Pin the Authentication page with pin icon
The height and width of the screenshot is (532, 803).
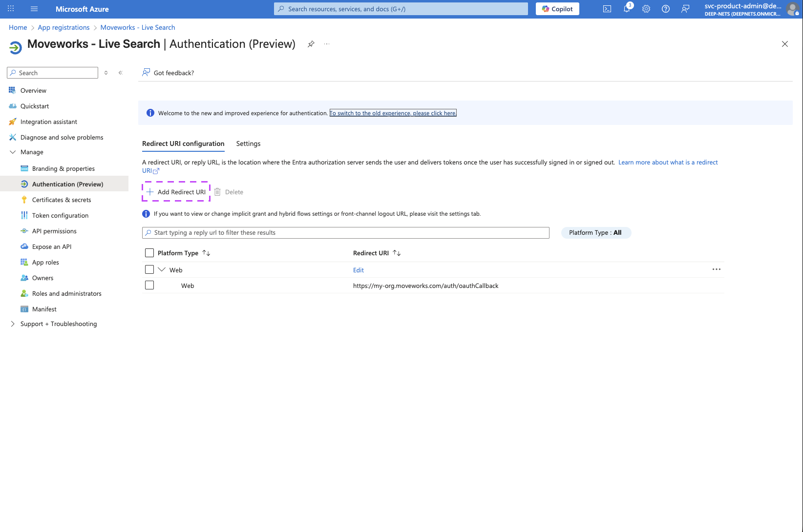coord(311,44)
